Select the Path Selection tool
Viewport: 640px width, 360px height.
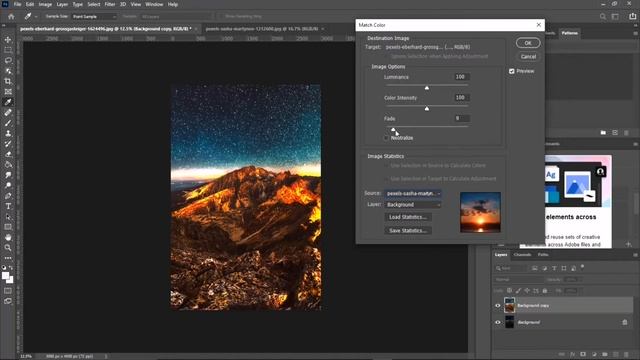[x=8, y=216]
